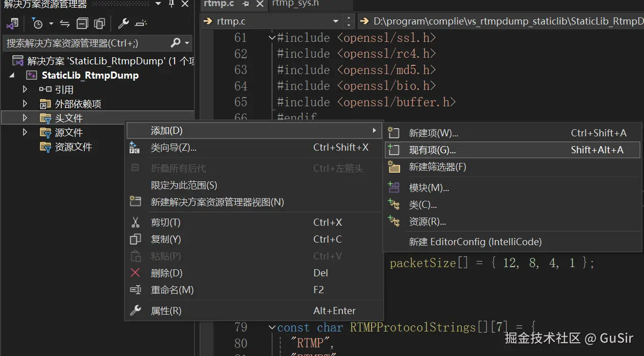Click the solution/folder view switch icon
This screenshot has width=644, height=356.
(x=13, y=23)
